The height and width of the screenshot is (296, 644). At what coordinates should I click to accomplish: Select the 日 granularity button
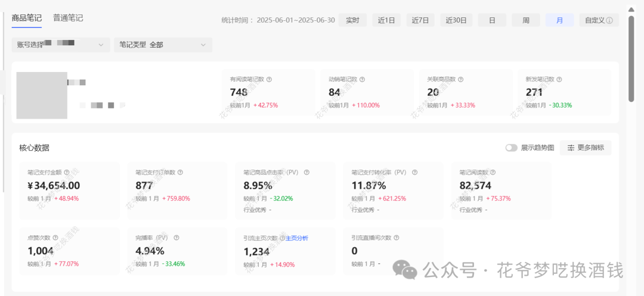(x=492, y=20)
